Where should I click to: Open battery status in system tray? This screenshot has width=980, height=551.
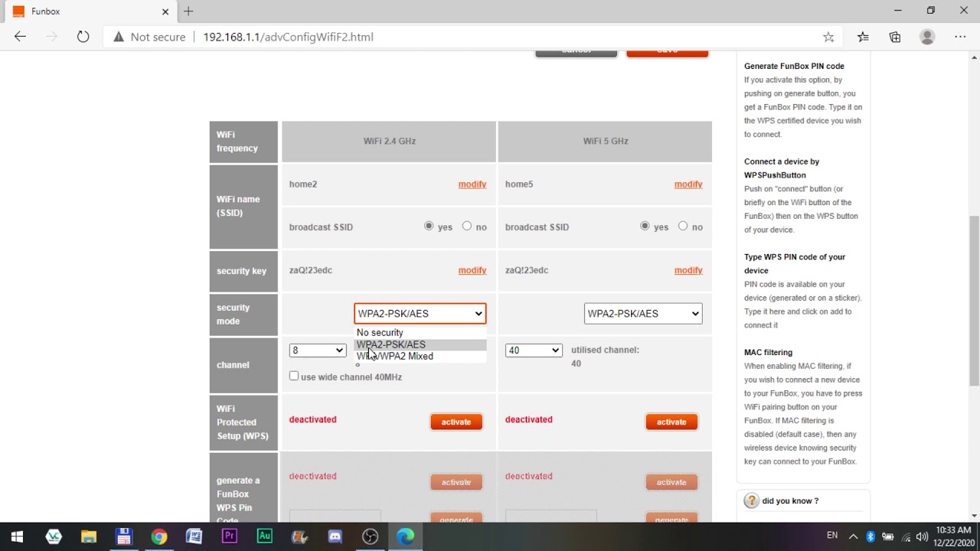pyautogui.click(x=888, y=536)
